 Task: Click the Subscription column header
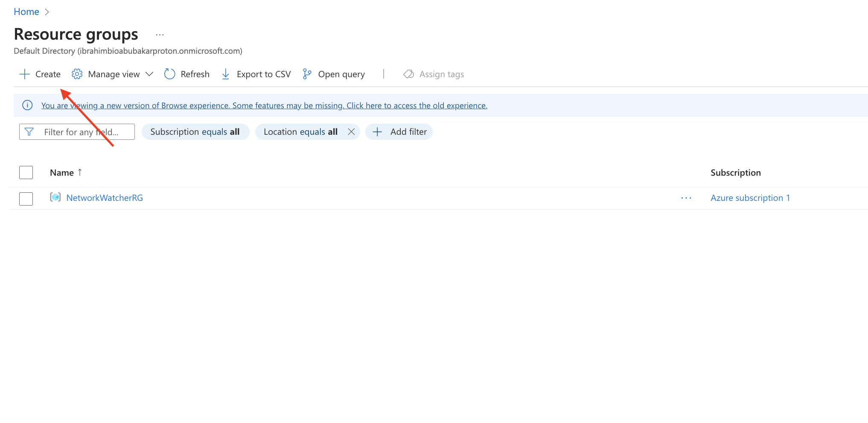point(736,173)
